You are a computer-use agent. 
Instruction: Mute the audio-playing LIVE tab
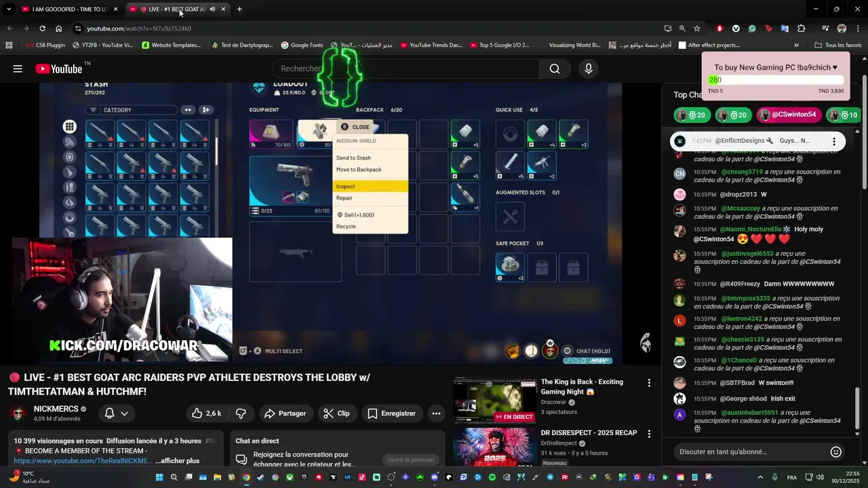point(212,9)
